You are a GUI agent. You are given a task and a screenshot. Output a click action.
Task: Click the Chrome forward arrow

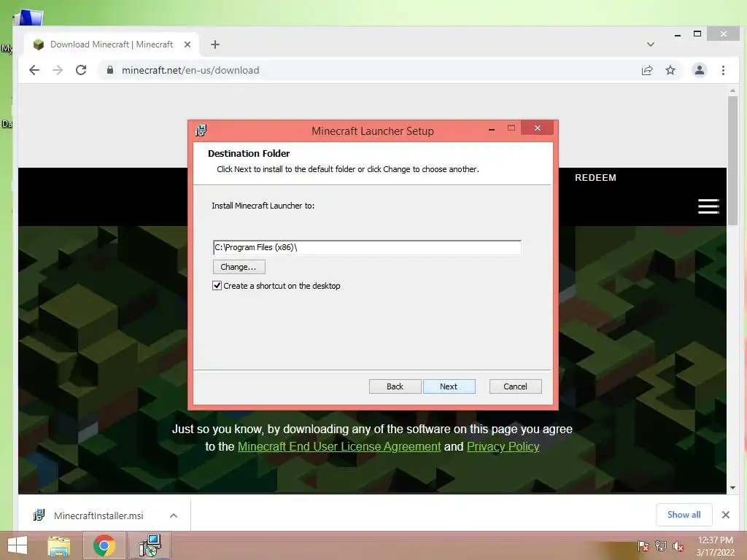[x=58, y=71]
